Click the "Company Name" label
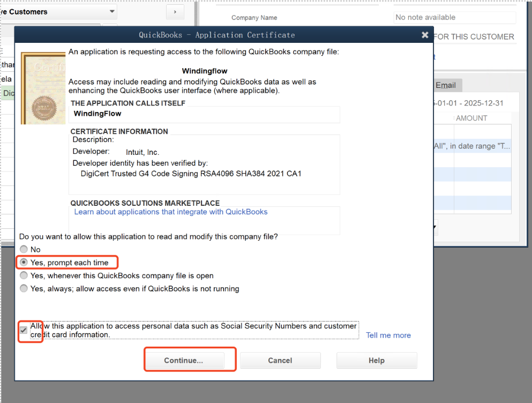The height and width of the screenshot is (403, 532). point(254,18)
